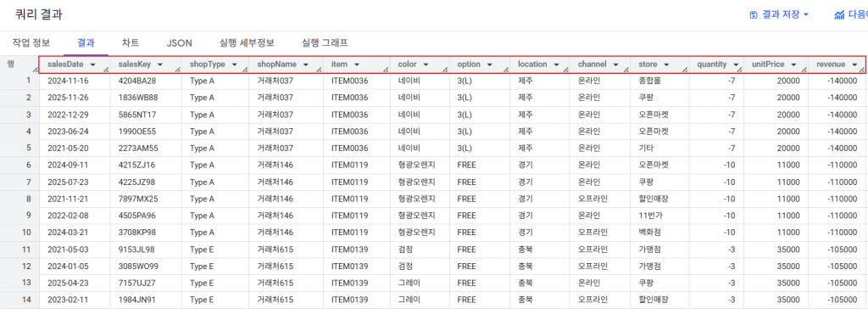The height and width of the screenshot is (309, 868).
Task: Go to the 실행 세부정보 tab
Action: click(x=247, y=42)
